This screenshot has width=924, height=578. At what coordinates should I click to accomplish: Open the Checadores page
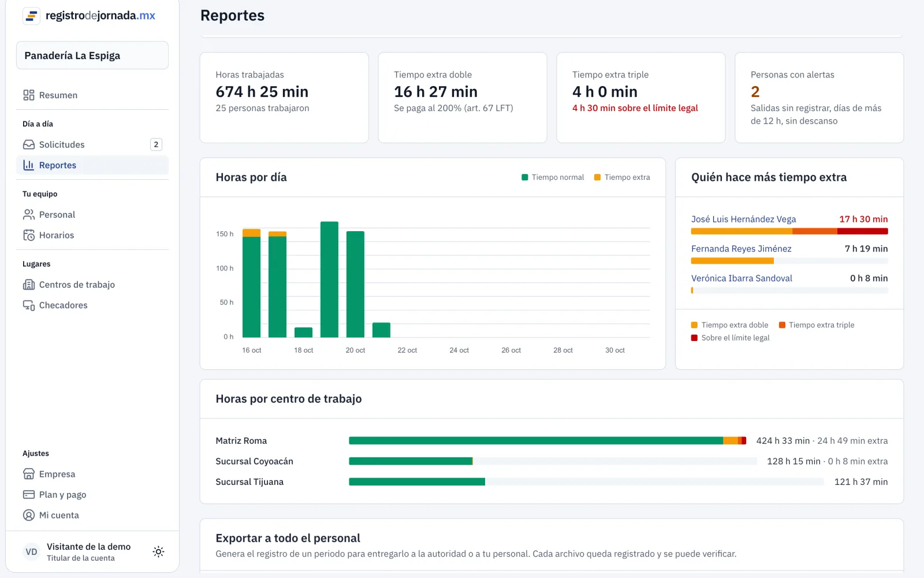tap(92, 305)
